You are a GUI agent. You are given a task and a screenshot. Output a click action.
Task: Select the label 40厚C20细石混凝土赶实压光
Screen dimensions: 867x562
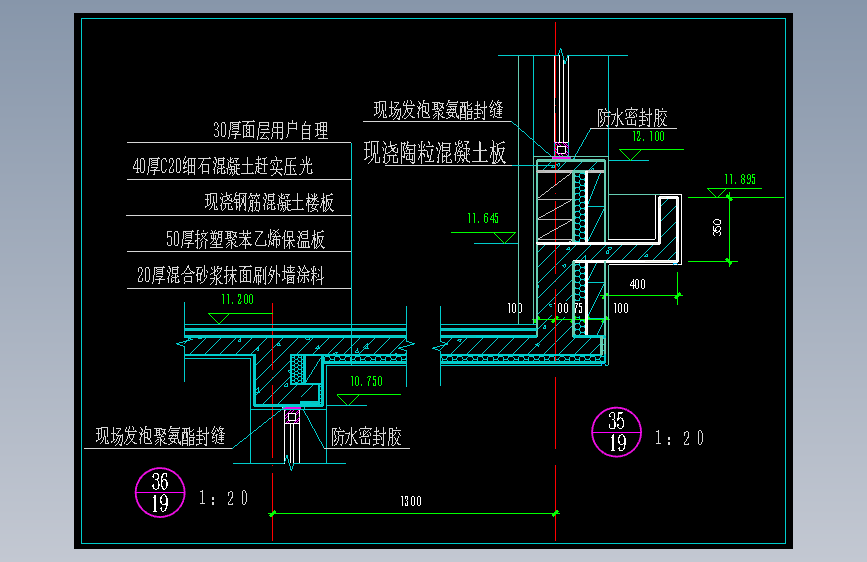click(223, 166)
